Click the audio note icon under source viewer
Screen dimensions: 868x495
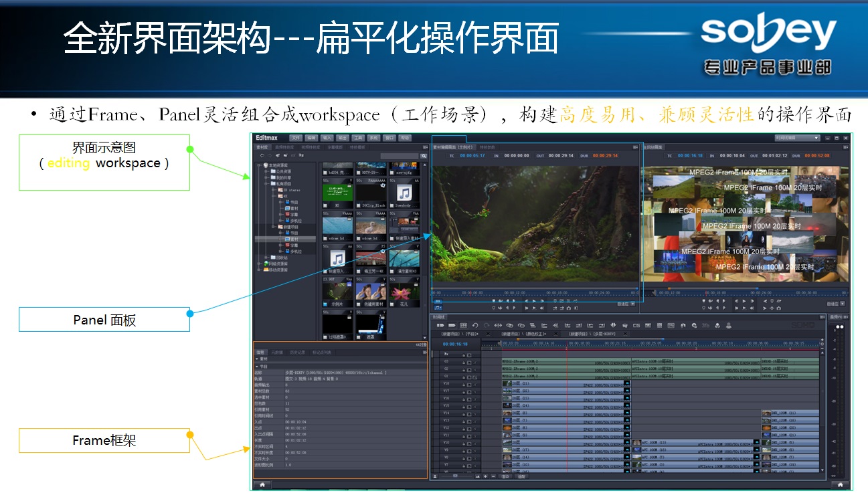438,308
